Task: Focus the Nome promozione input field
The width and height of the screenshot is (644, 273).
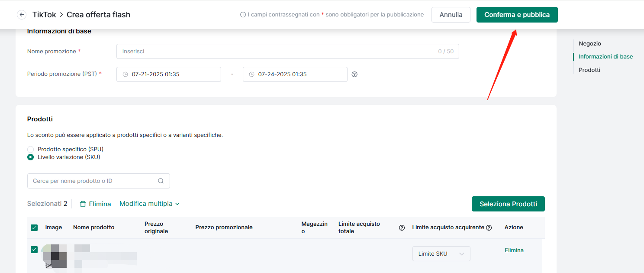Action: [287, 51]
